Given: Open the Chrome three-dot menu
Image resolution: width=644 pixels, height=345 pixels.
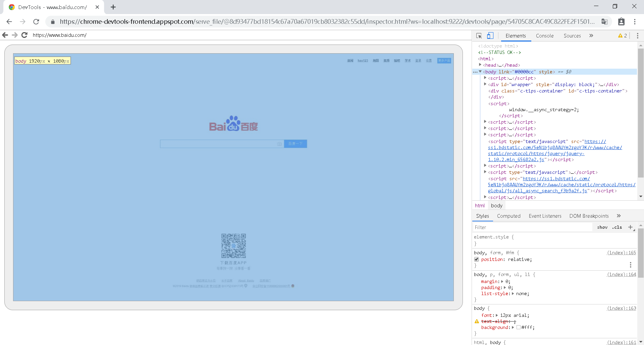Looking at the screenshot, I should tap(635, 21).
